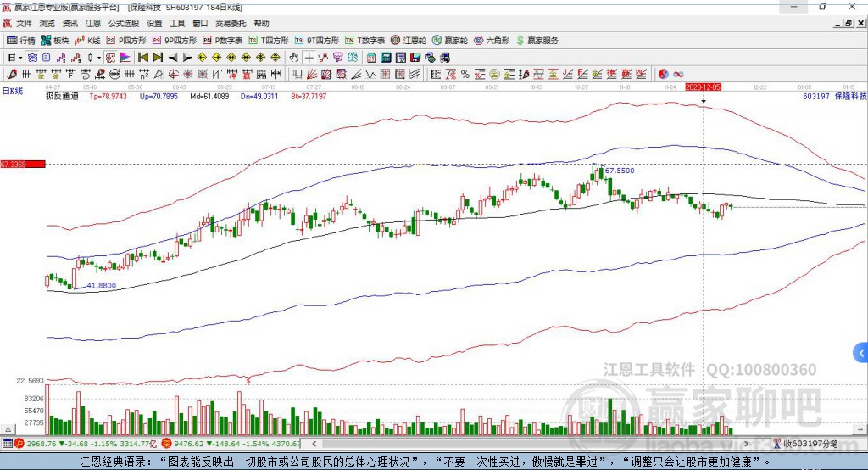Click the red-blue yin-yang icon
The height and width of the screenshot is (470, 868).
[x=663, y=74]
